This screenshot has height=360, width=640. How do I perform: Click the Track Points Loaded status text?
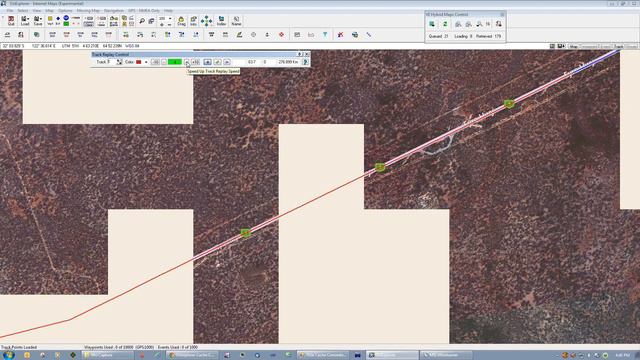19,347
